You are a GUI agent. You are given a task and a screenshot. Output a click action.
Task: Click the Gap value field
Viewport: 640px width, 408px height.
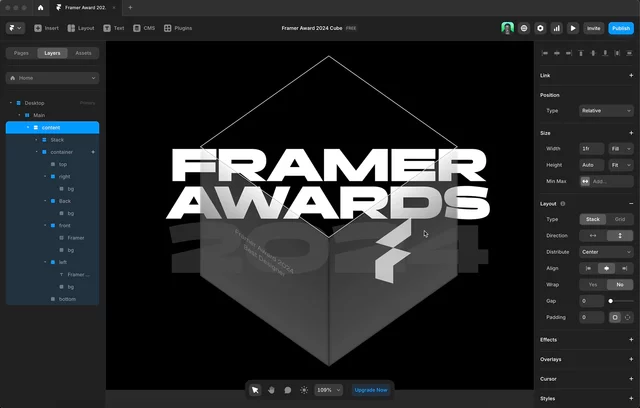tap(591, 301)
